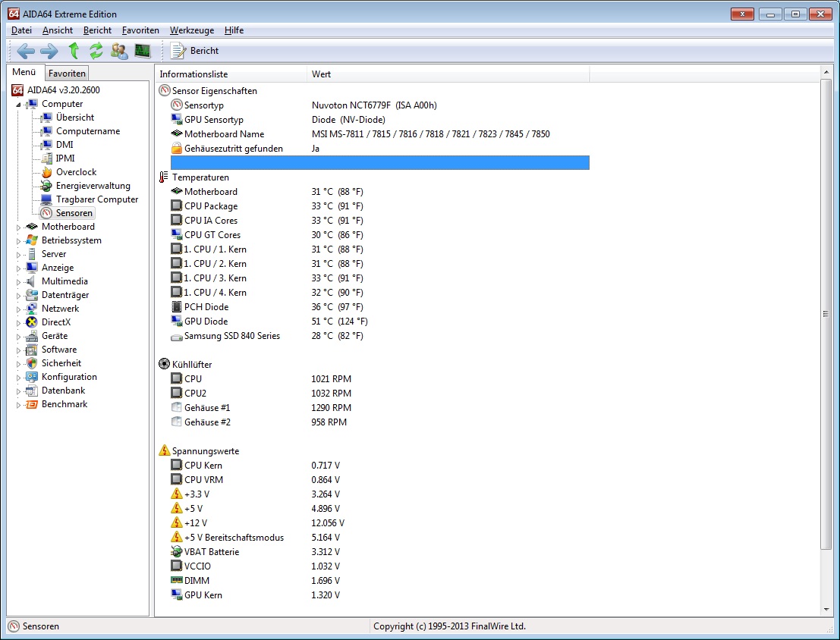Click the Bericht report button
840x640 pixels.
(194, 51)
